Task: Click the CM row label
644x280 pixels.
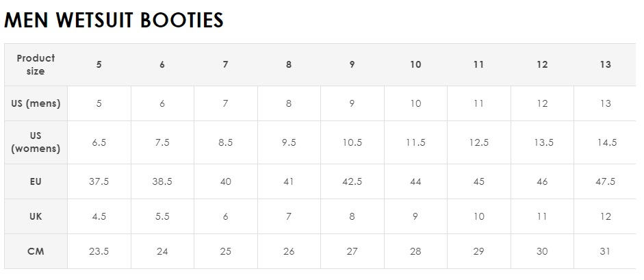Action: coord(36,251)
